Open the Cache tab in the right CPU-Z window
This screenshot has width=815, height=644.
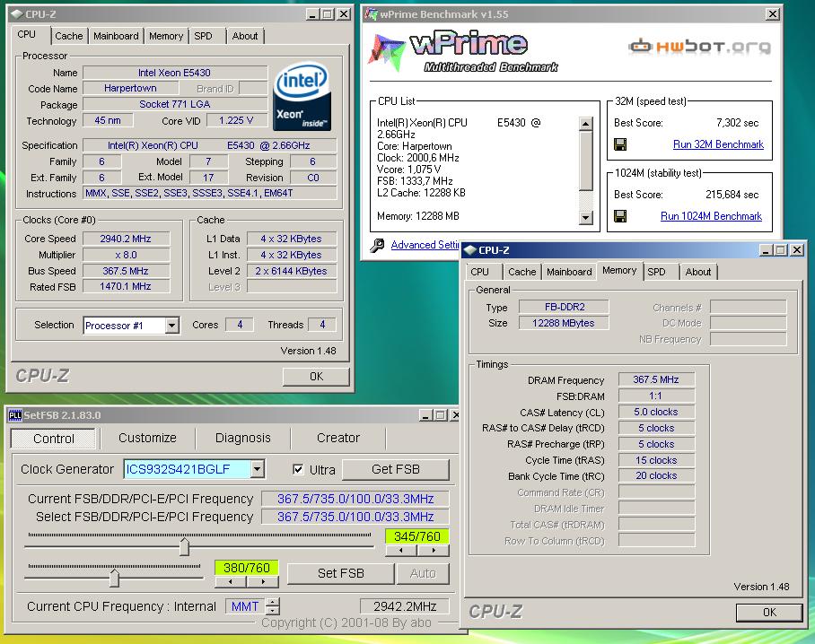click(521, 272)
